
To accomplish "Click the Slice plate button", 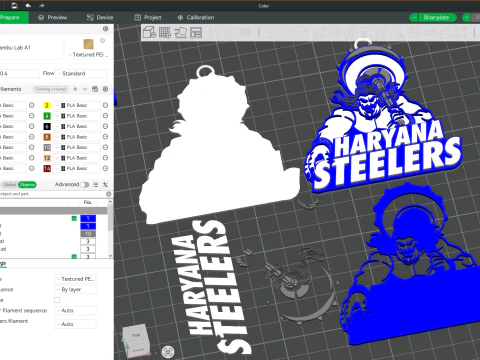I will point(436,18).
